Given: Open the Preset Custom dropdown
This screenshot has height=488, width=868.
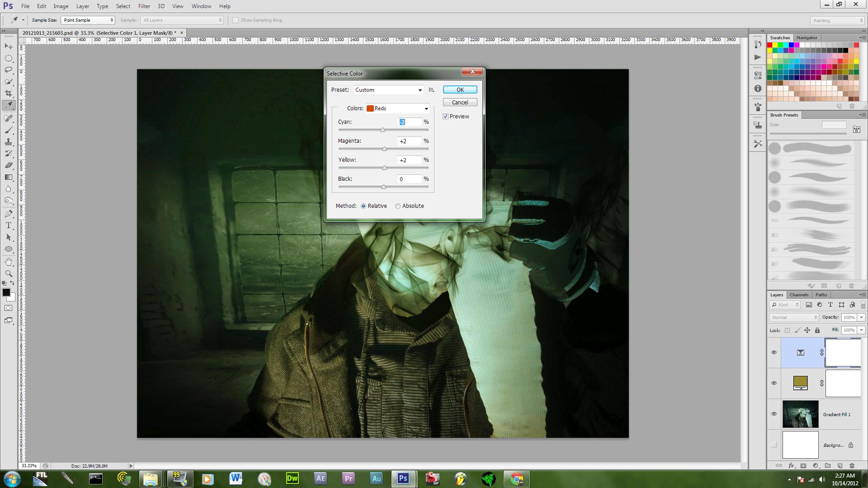Looking at the screenshot, I should coord(388,90).
